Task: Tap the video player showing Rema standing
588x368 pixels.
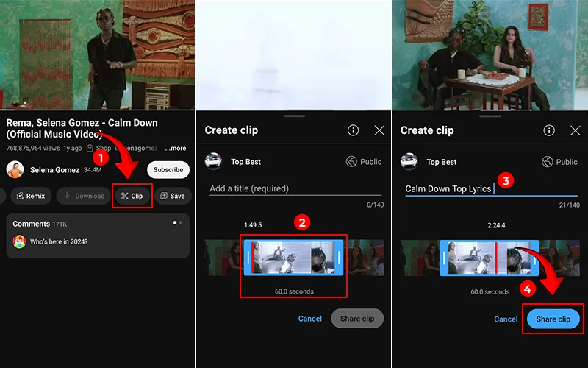Action: coord(97,54)
